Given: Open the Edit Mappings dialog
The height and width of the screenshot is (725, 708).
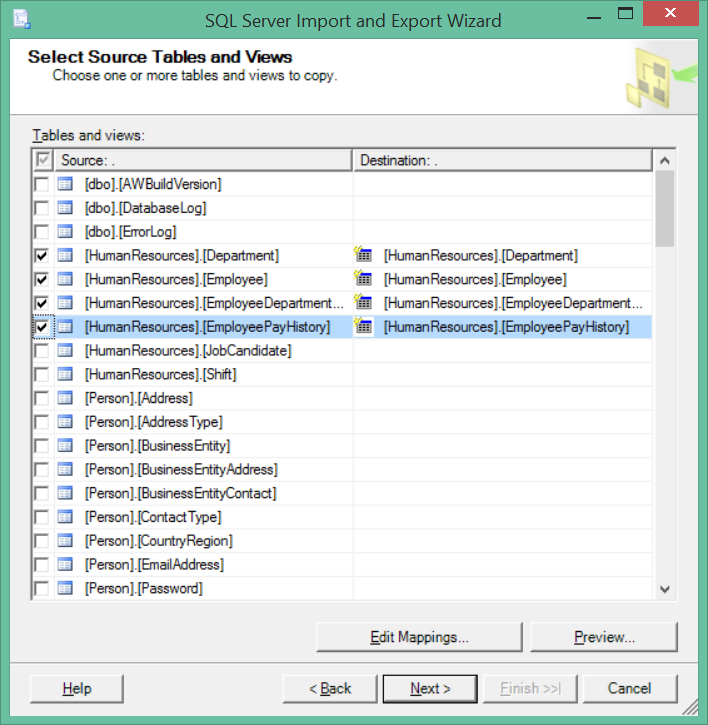Looking at the screenshot, I should tap(419, 637).
